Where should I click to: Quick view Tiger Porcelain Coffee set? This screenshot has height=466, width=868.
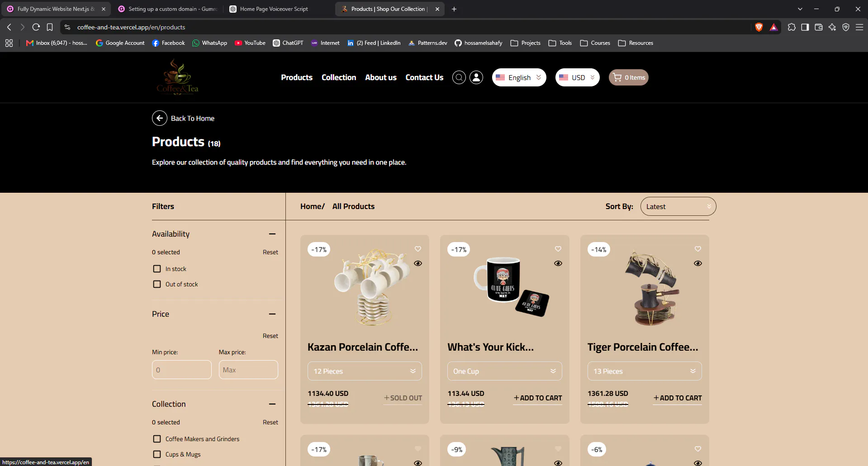coord(698,263)
